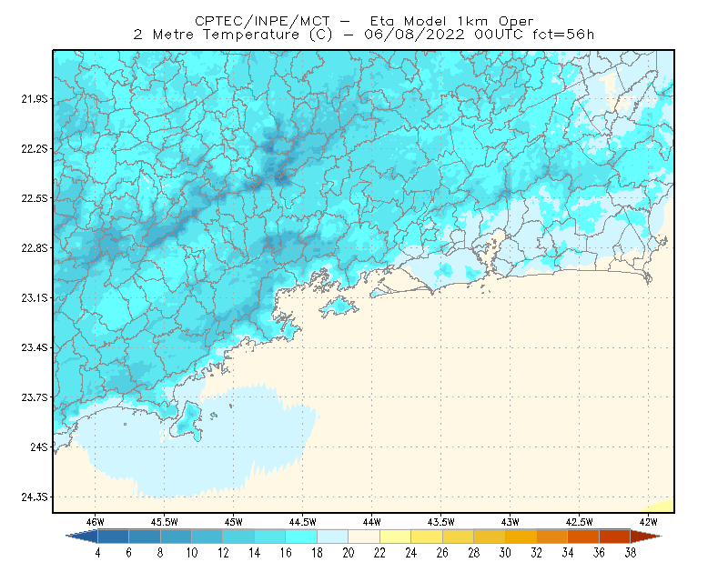The width and height of the screenshot is (728, 562).
Task: Click the '23.1S' latitude label
Action: 35,298
